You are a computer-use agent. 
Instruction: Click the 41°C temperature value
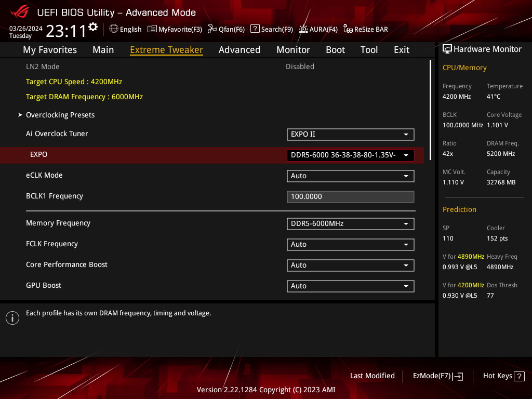[494, 97]
